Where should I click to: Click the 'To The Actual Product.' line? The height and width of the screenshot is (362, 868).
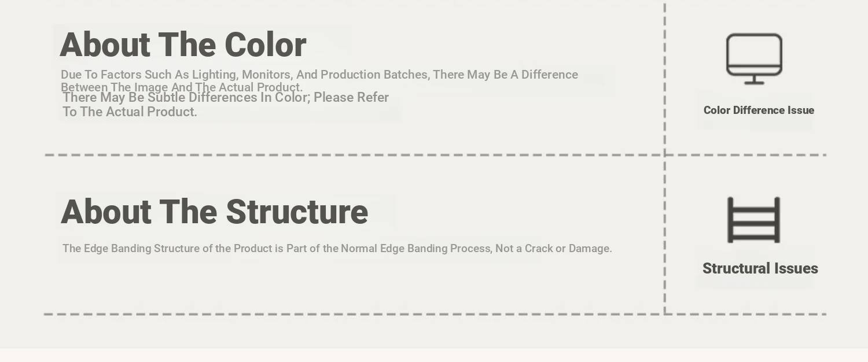tap(130, 112)
